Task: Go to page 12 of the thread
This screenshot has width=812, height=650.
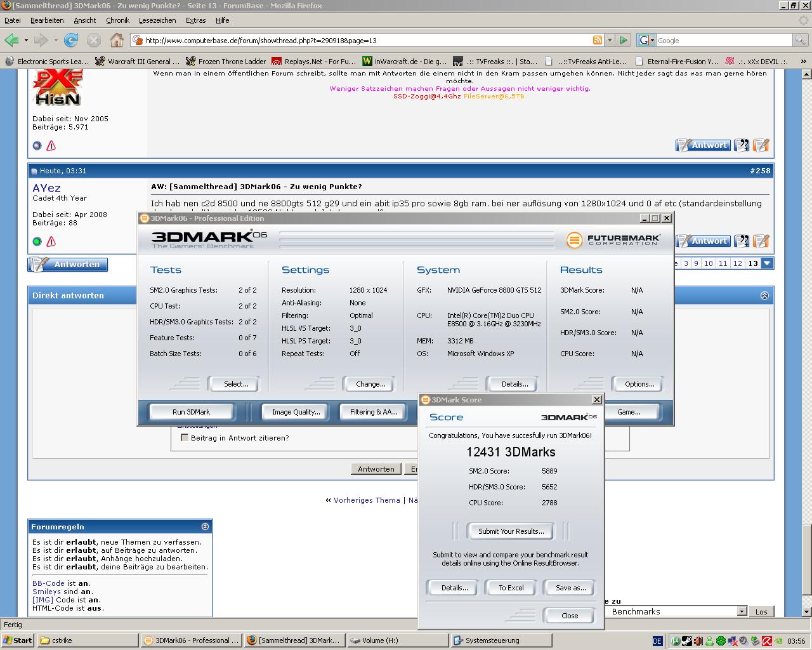Action: click(x=737, y=263)
